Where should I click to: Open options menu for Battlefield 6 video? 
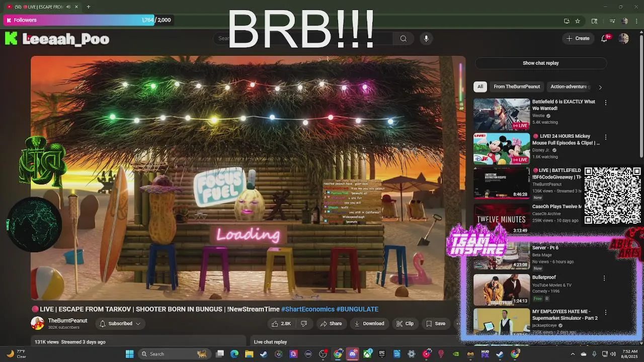click(x=605, y=103)
